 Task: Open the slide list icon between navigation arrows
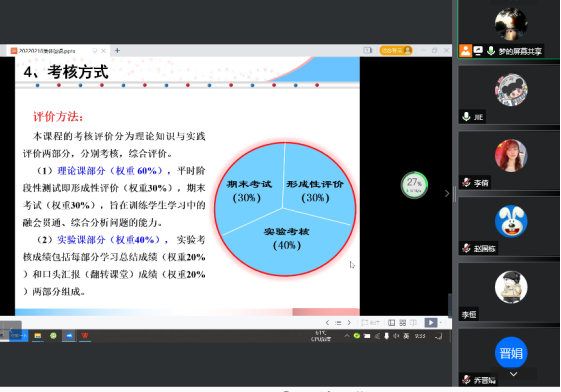coord(338,323)
